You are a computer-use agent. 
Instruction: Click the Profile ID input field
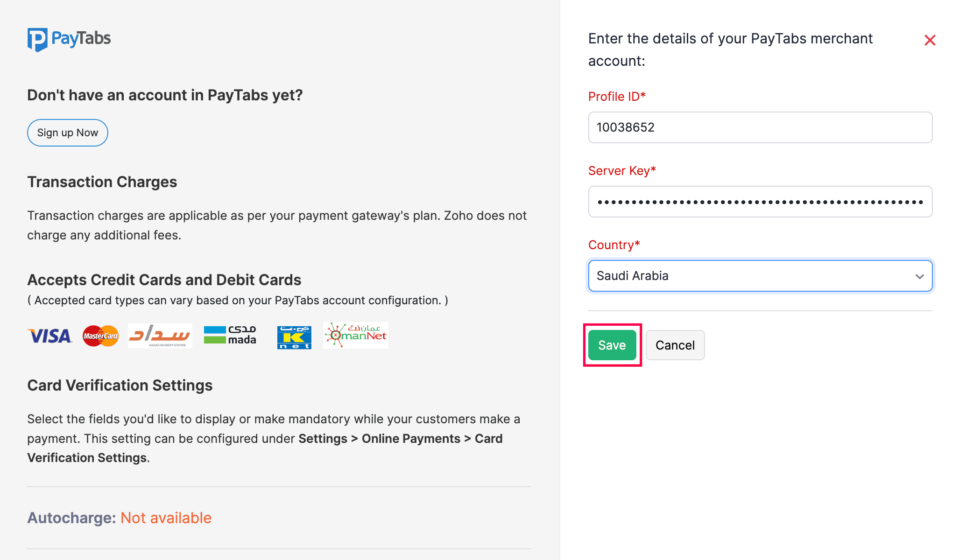tap(760, 127)
